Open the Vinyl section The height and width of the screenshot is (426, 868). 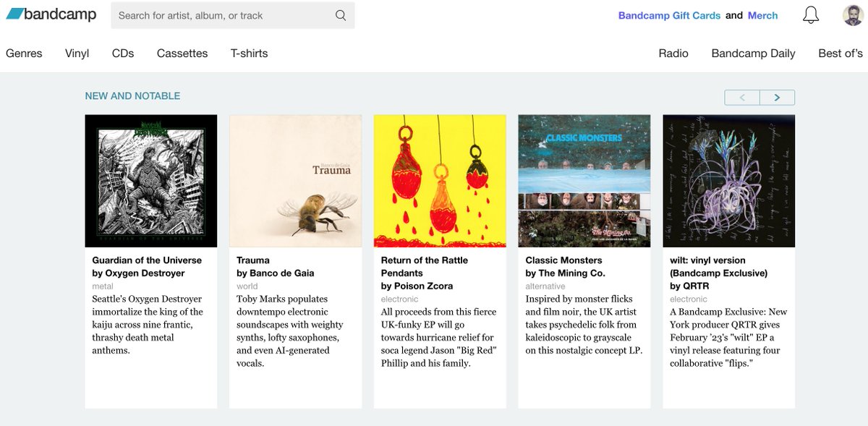click(77, 54)
